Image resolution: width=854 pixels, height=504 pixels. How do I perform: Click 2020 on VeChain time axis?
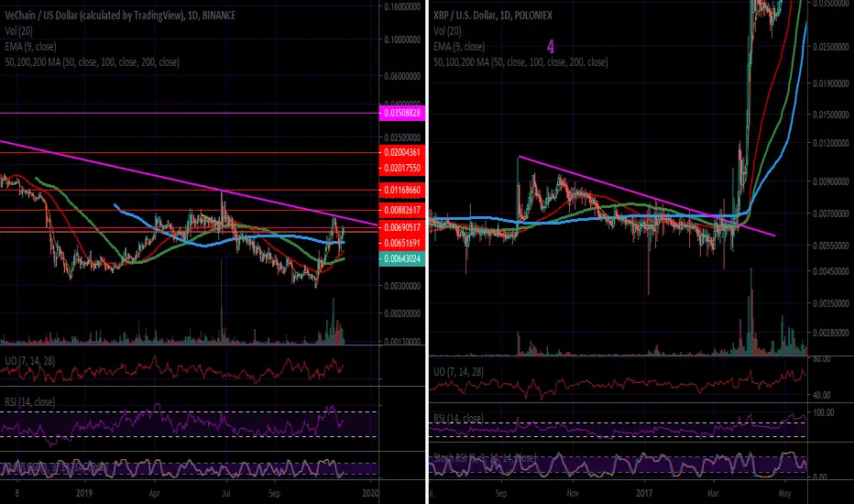[370, 493]
